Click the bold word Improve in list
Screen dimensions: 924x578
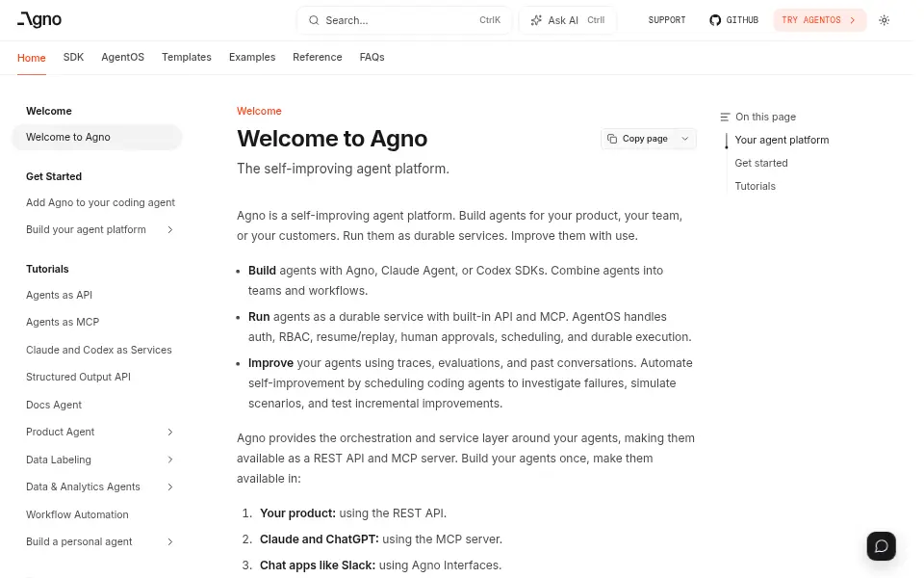point(270,363)
